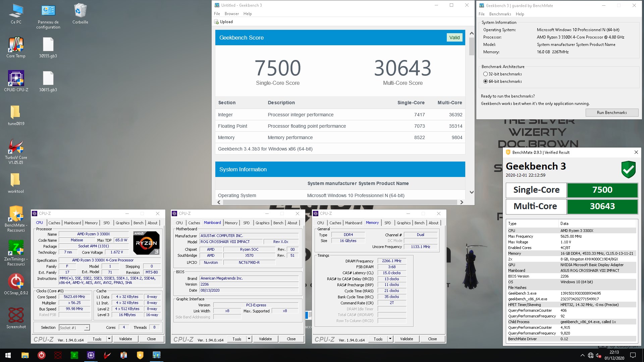This screenshot has height=362, width=644.
Task: Click the Ryzen 3 logo in CPU-Z
Action: tap(146, 243)
